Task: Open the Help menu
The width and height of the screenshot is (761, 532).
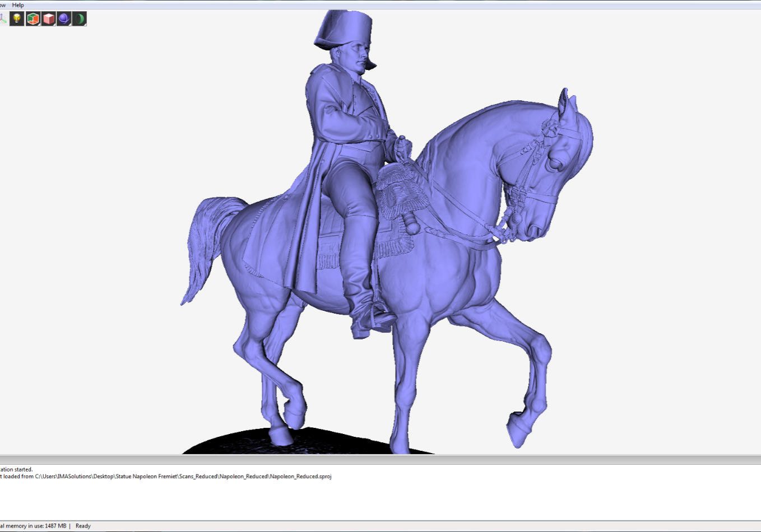Action: tap(18, 5)
